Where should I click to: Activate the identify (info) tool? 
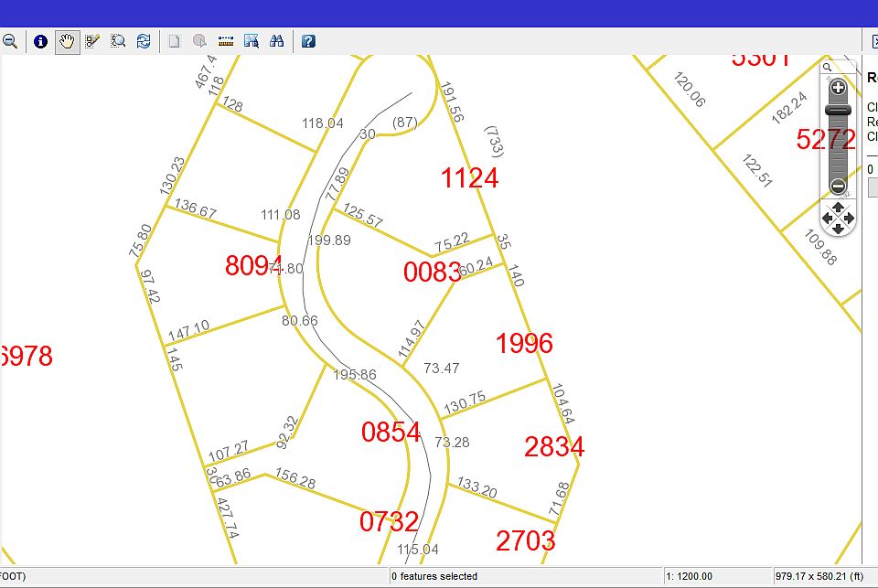(x=40, y=41)
